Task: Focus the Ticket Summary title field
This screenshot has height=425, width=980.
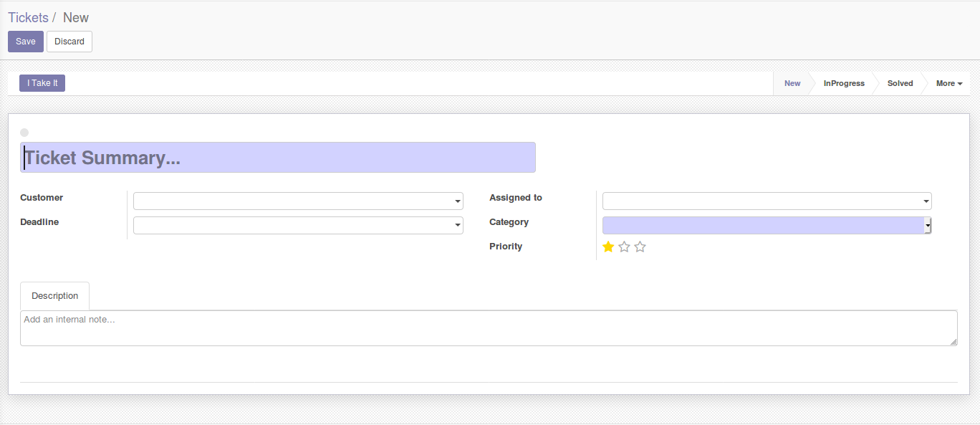Action: click(x=278, y=158)
